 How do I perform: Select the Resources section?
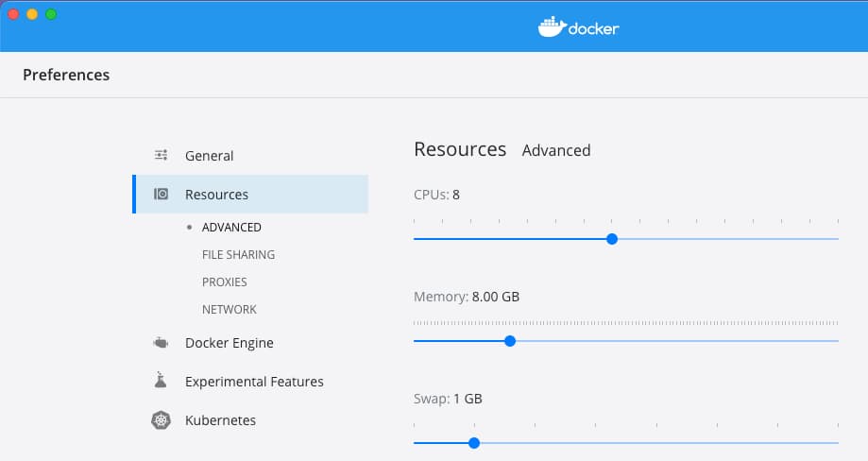tap(250, 195)
